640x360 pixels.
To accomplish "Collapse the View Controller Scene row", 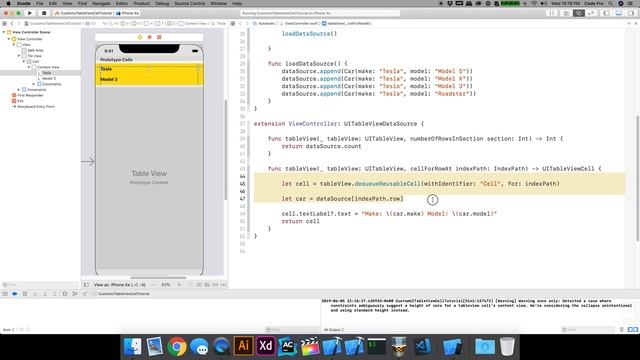I will (x=4, y=32).
